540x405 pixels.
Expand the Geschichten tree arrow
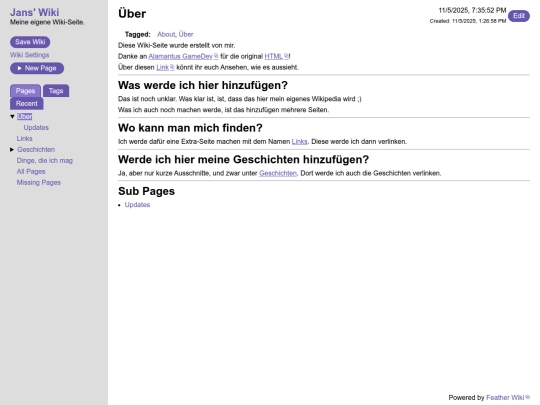[12, 150]
